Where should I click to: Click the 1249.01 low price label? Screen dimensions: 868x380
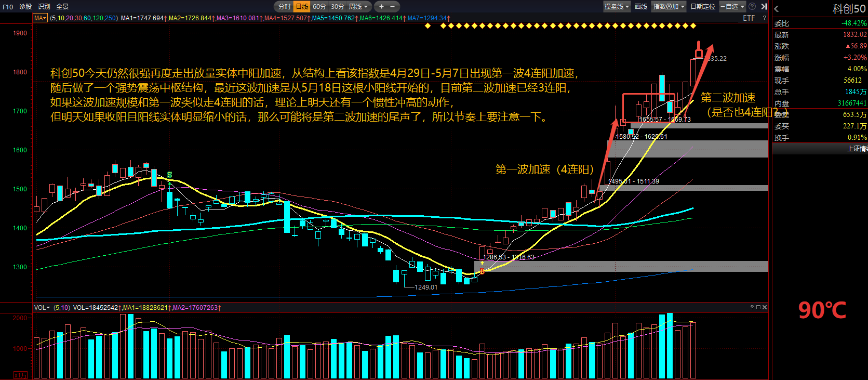point(426,287)
